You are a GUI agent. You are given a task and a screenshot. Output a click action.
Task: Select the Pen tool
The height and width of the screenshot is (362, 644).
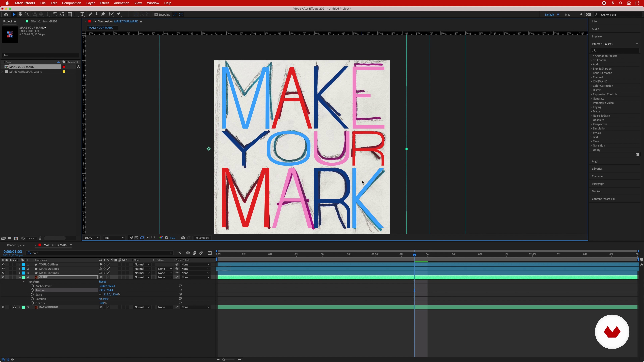[76, 14]
